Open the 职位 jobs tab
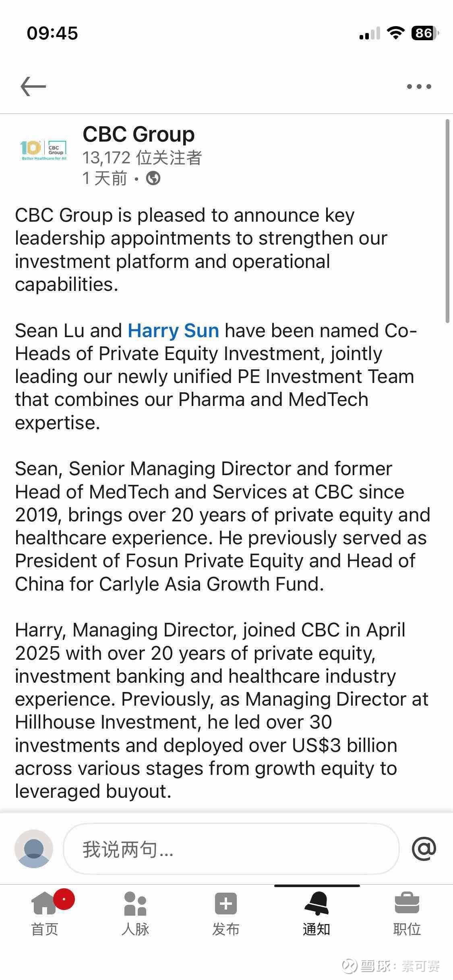 coord(407,914)
